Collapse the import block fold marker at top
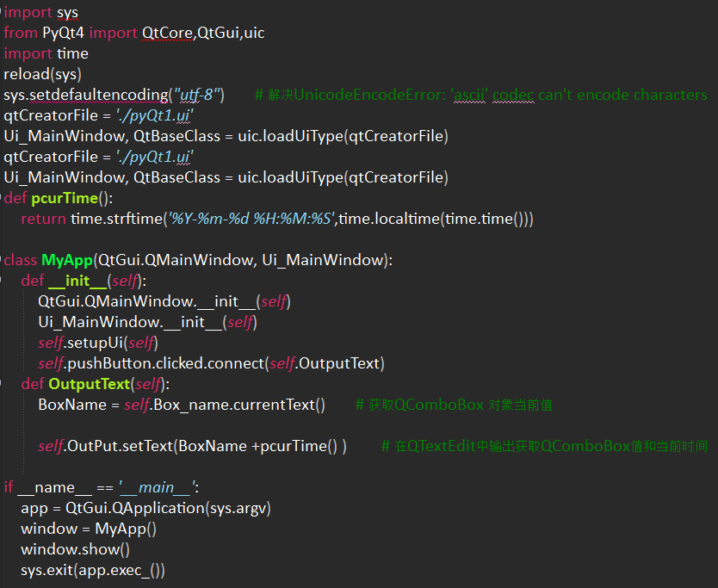The height and width of the screenshot is (588, 718). (x=1, y=12)
